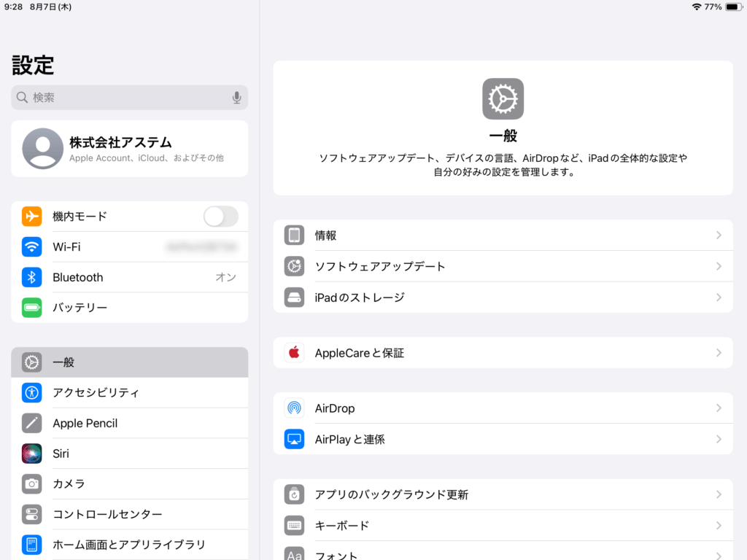The width and height of the screenshot is (747, 560).
Task: Select コントロールセンター in the sidebar
Action: pos(130,515)
